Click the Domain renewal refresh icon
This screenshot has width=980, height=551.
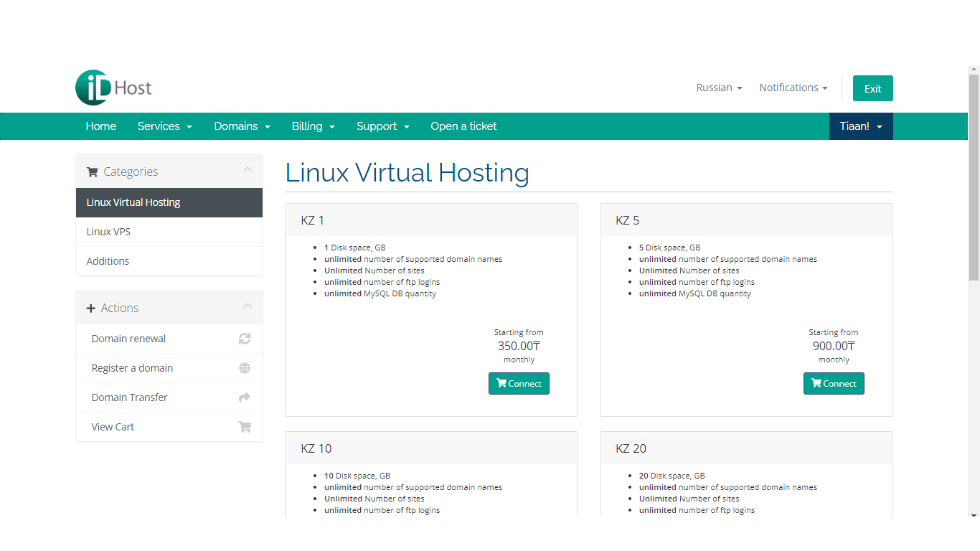coord(245,339)
